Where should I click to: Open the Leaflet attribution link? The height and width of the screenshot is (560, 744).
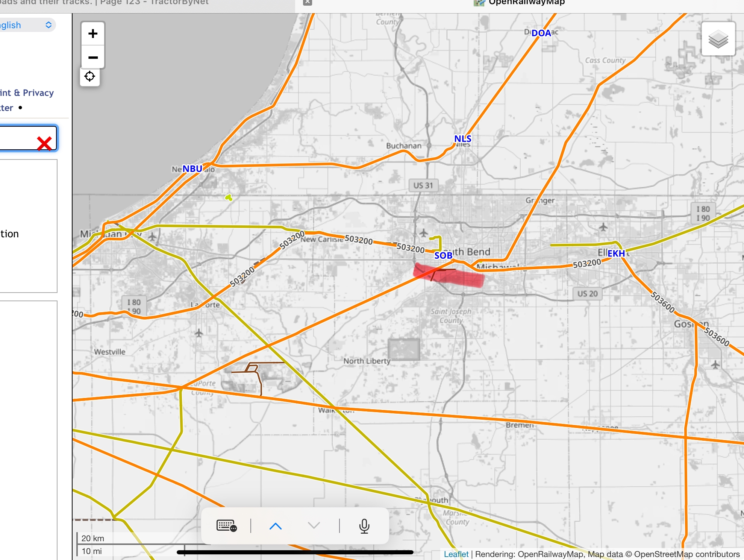(456, 554)
